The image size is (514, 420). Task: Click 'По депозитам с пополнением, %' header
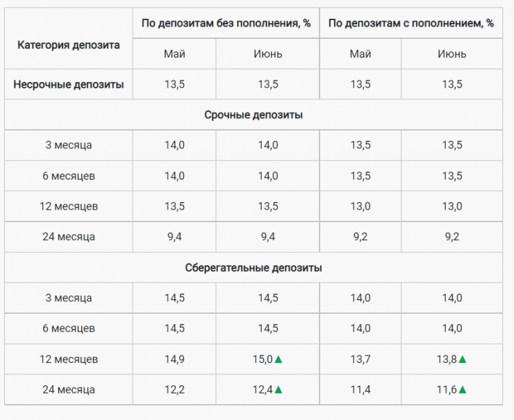(x=411, y=23)
